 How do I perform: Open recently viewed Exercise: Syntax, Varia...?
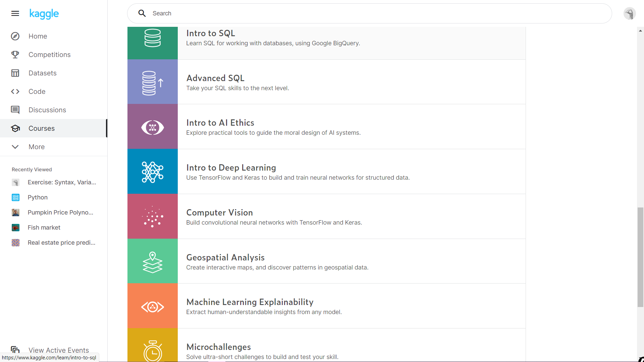tap(62, 182)
